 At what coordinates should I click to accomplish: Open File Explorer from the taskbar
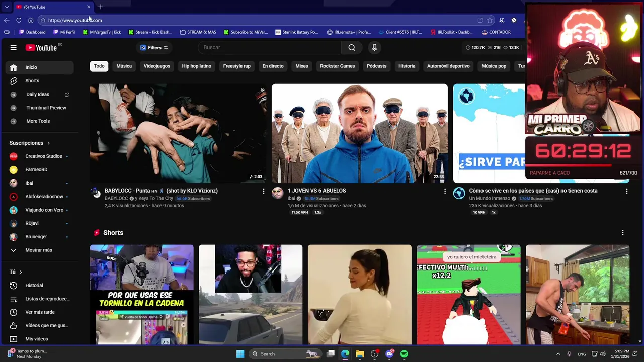(x=360, y=354)
